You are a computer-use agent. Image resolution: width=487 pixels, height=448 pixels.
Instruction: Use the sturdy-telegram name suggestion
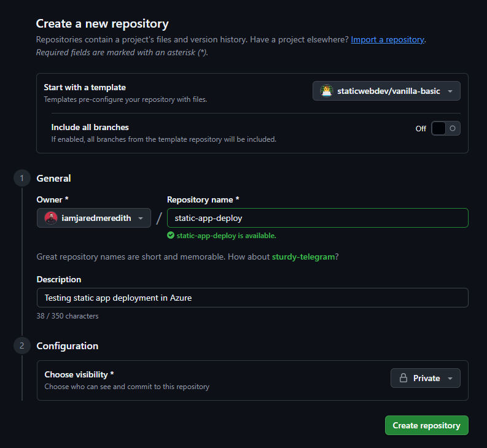[x=303, y=257]
